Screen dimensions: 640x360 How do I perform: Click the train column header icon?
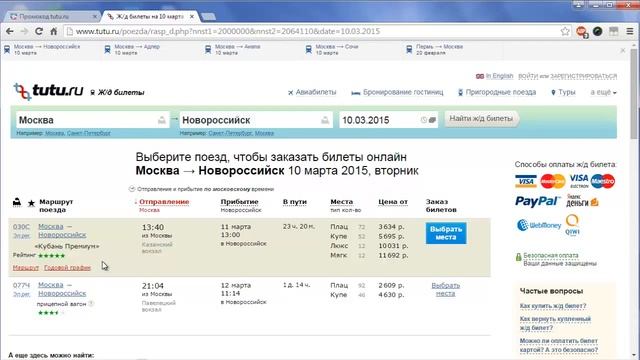[17, 202]
